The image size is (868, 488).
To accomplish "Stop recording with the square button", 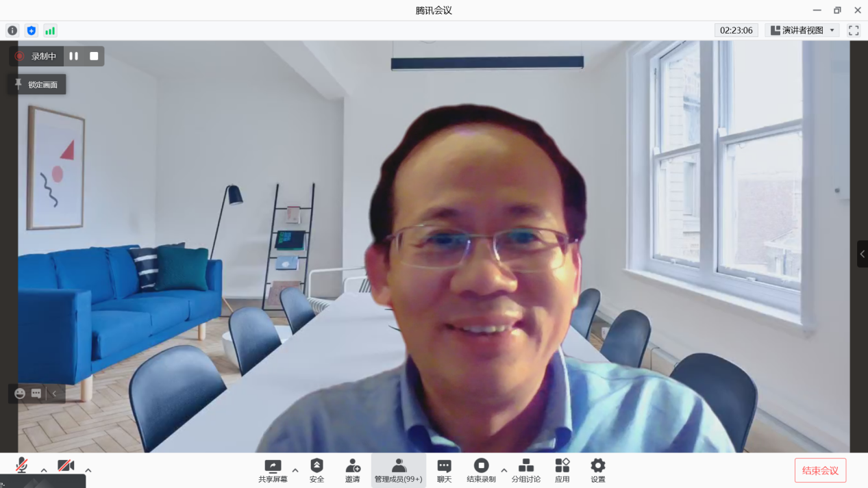I will 94,56.
